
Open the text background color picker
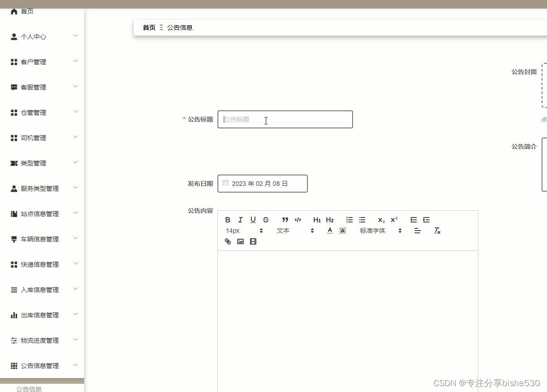tap(343, 231)
